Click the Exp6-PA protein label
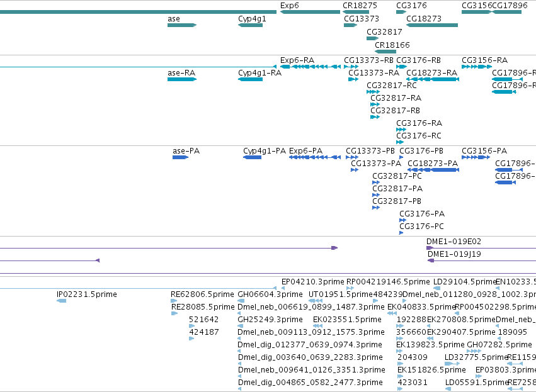The width and height of the screenshot is (536, 392). 305,151
